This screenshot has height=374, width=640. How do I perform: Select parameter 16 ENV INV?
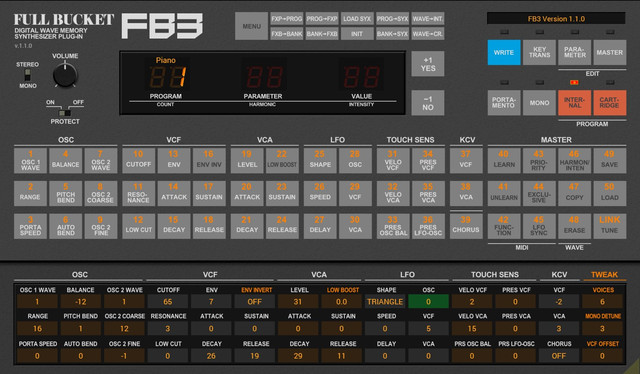pyautogui.click(x=209, y=160)
